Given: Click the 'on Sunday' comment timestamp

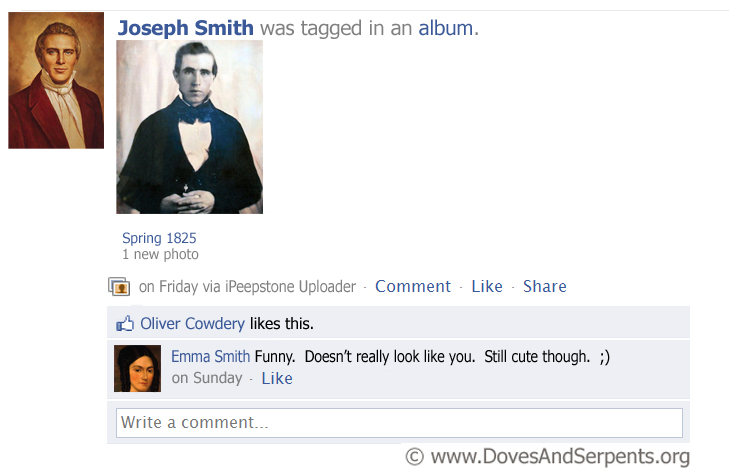Looking at the screenshot, I should tap(207, 378).
